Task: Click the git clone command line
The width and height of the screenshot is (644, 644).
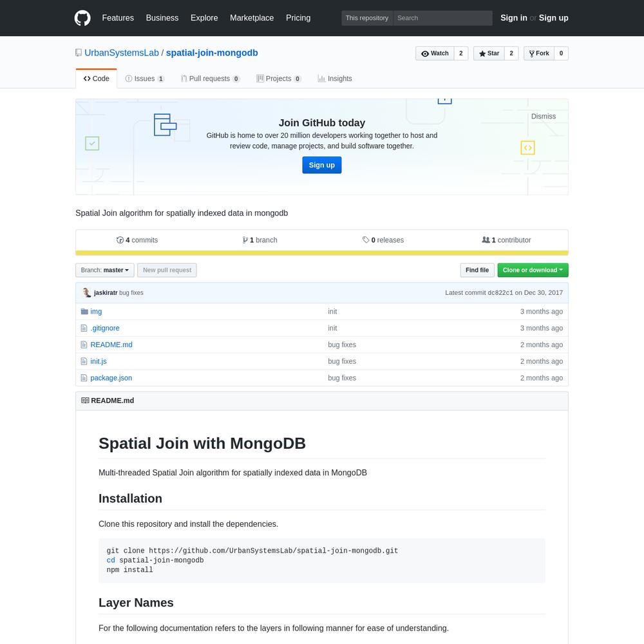Action: [x=252, y=551]
